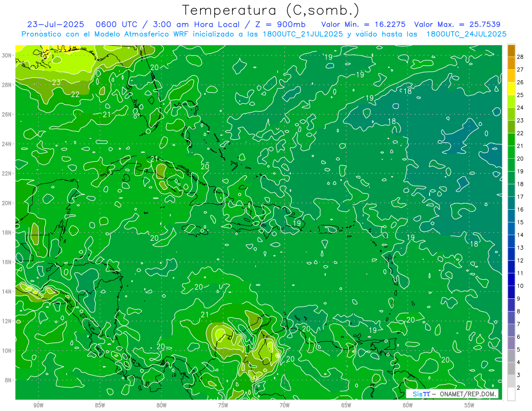Click the "10N" latitude axis label
532x411 pixels.
click(x=7, y=350)
